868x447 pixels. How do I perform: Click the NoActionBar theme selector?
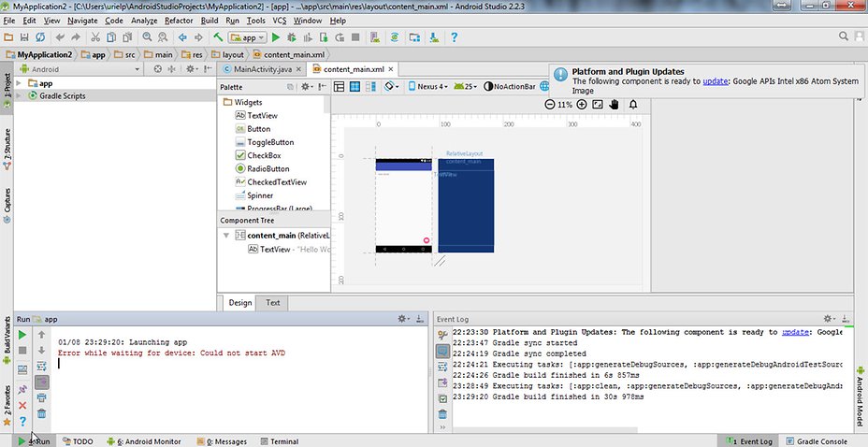pos(509,86)
